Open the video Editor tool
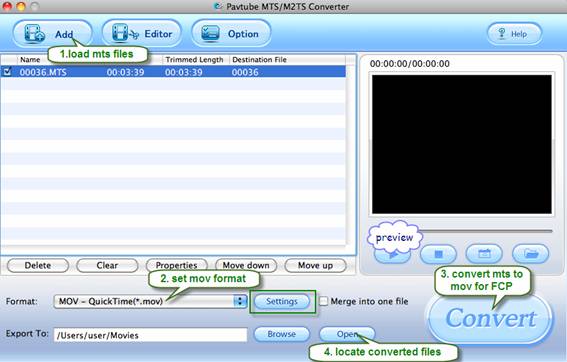 tap(142, 33)
